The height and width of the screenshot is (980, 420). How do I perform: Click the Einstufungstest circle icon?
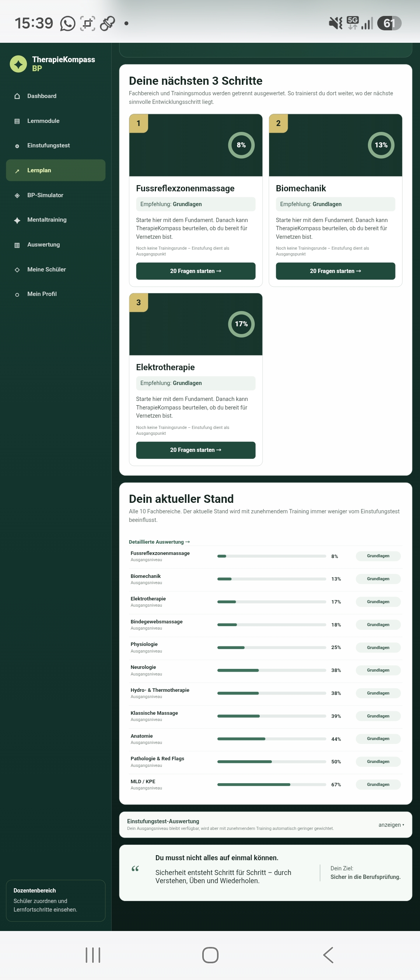point(17,146)
